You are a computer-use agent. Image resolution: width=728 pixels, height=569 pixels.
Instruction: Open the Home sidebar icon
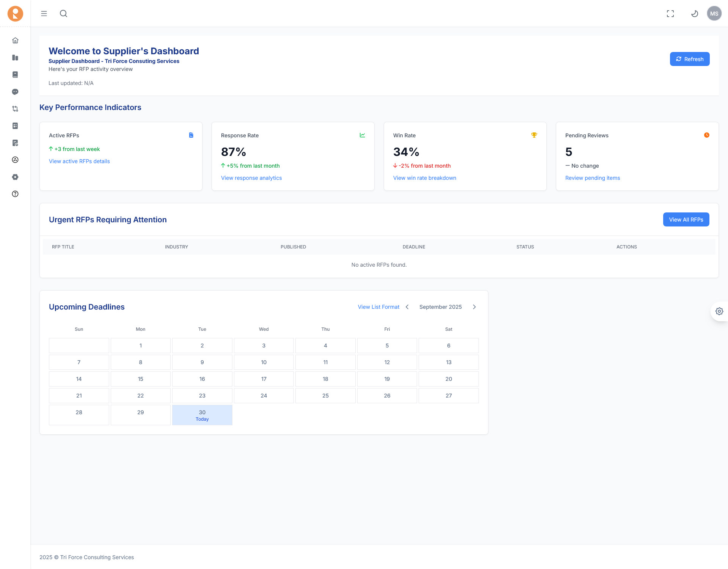point(15,40)
